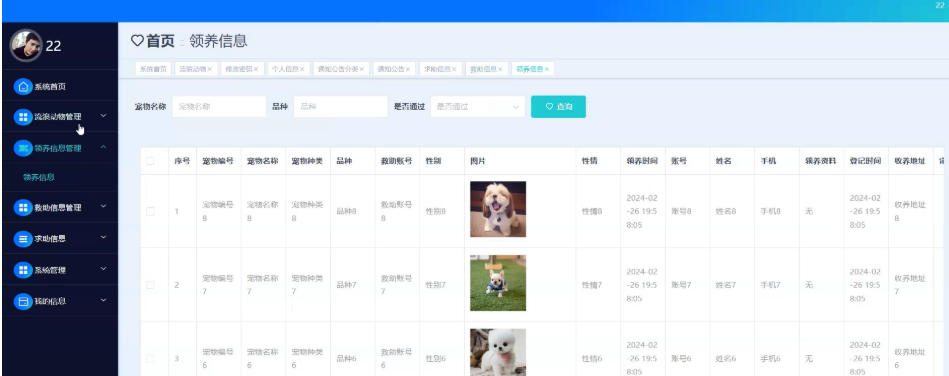This screenshot has width=949, height=376.
Task: Close the active 领养信息 tab
Action: point(547,70)
